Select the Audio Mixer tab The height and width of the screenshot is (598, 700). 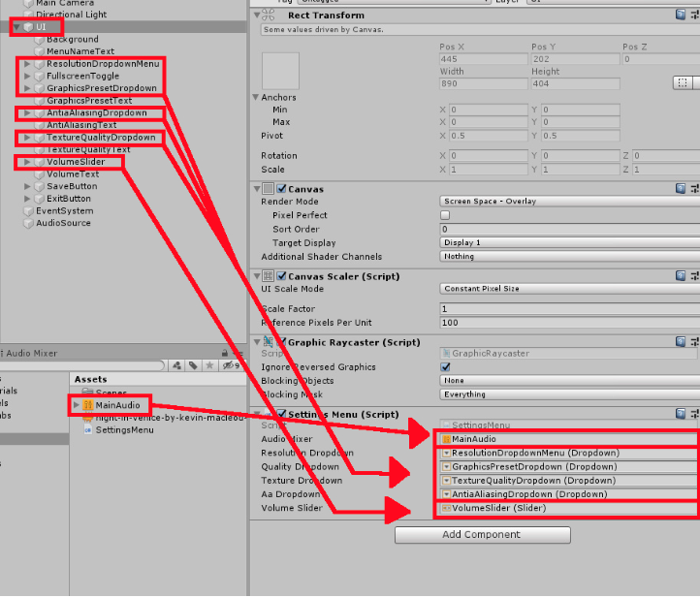point(27,353)
